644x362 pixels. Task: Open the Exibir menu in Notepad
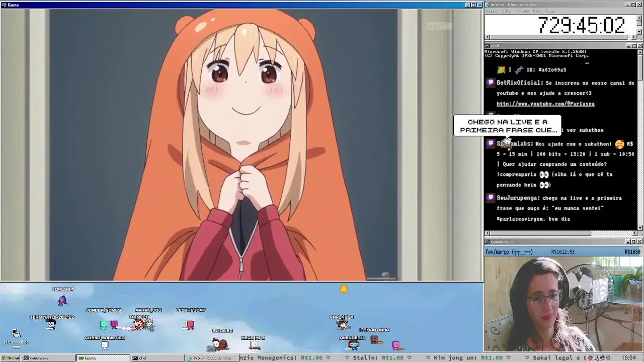537,11
